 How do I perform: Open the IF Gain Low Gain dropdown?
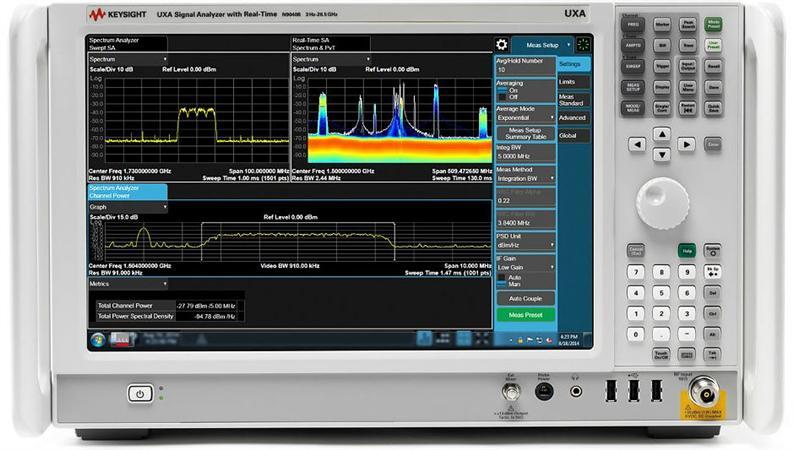point(525,267)
